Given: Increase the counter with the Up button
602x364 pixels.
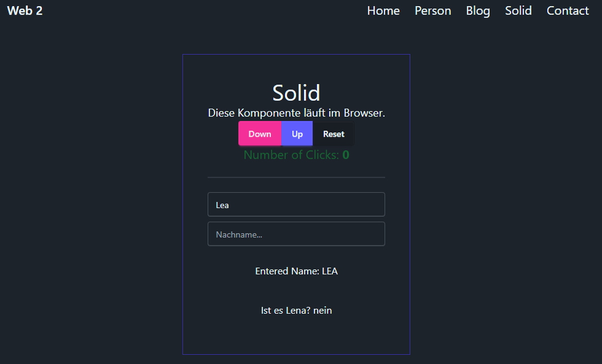Looking at the screenshot, I should [x=297, y=134].
